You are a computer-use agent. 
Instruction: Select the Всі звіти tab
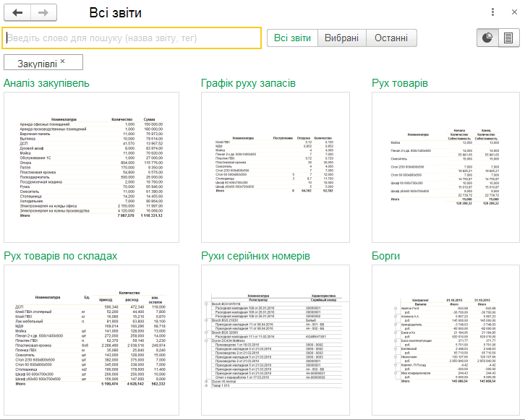pyautogui.click(x=292, y=38)
